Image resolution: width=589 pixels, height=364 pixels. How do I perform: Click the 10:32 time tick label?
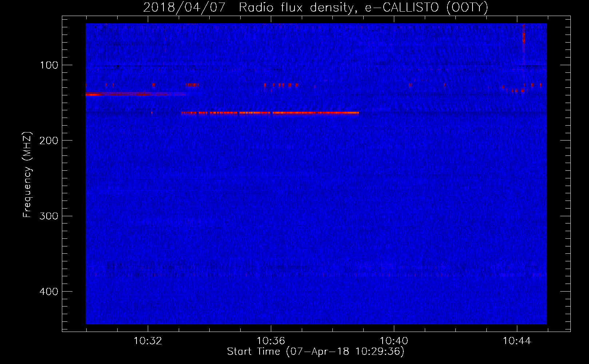pyautogui.click(x=148, y=341)
